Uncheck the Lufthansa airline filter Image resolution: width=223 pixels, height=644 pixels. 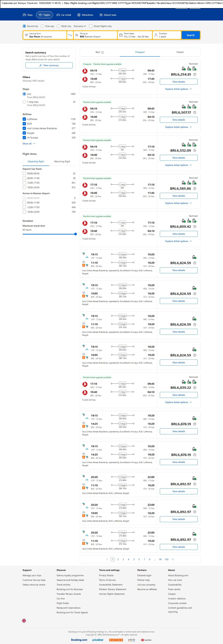24,119
